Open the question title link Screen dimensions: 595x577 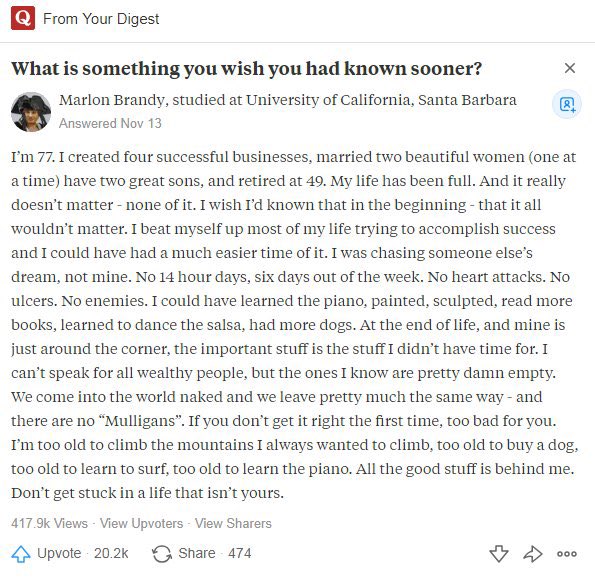tap(247, 69)
